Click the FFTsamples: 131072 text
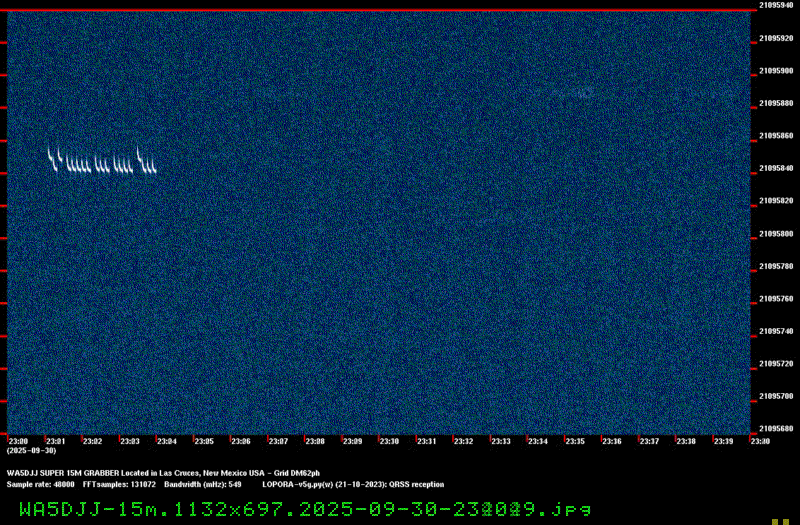The height and width of the screenshot is (525, 800). [x=119, y=485]
